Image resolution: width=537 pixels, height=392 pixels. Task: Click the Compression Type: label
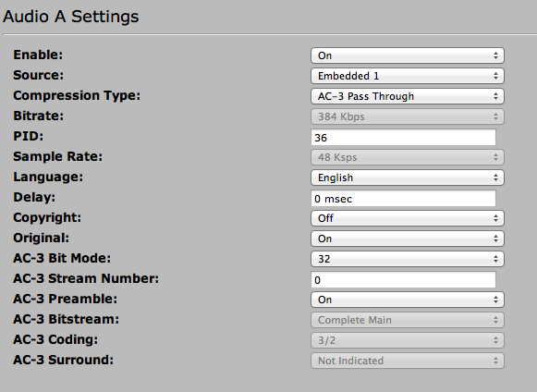coord(77,95)
